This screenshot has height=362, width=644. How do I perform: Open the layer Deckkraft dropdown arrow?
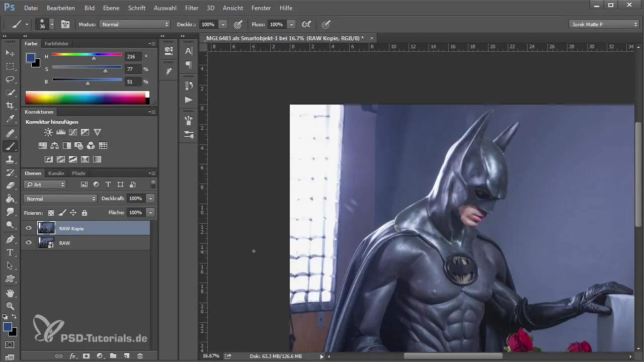tap(150, 199)
